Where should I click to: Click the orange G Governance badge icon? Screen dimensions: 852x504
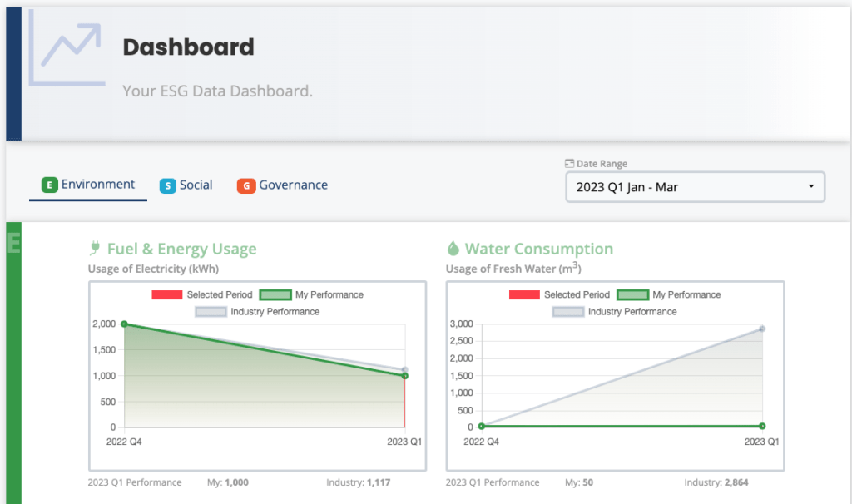[x=245, y=185]
